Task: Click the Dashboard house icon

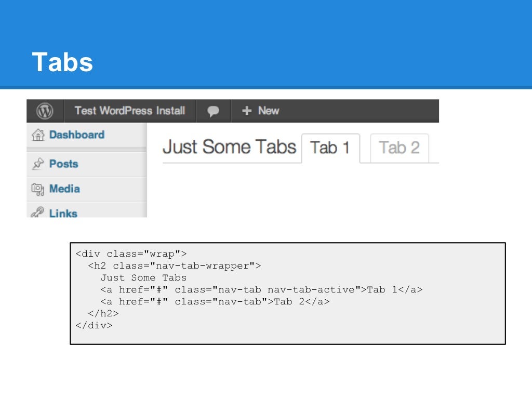Action: (38, 135)
